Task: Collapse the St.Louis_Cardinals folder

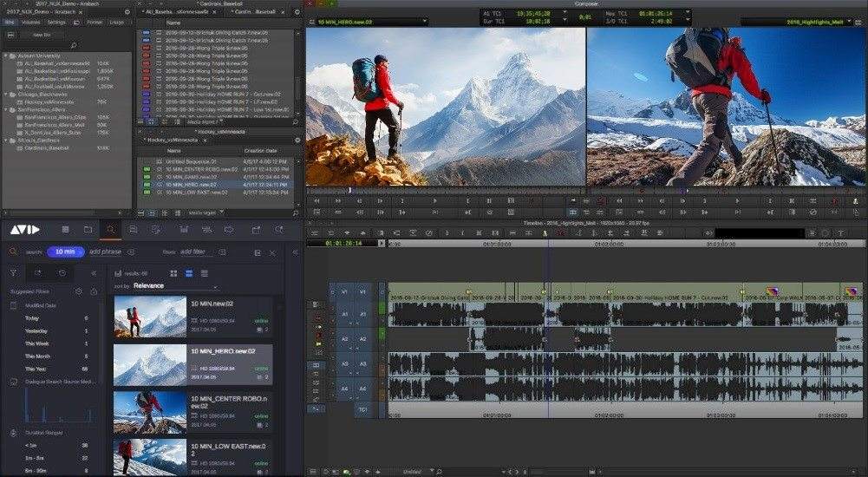Action: (x=6, y=141)
